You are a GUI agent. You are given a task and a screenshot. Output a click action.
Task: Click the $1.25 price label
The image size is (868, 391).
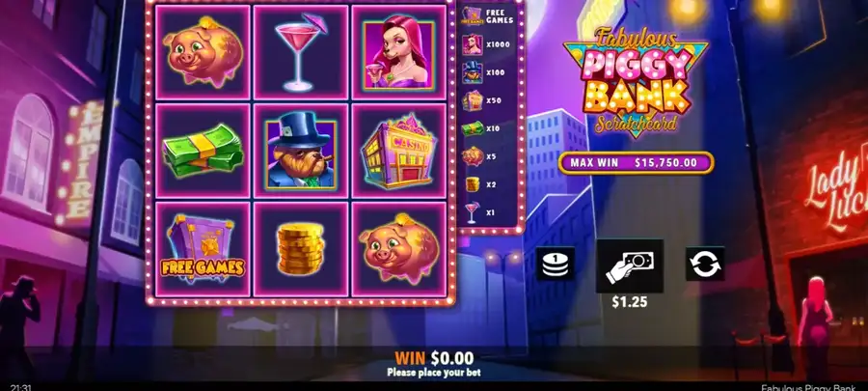[630, 302]
